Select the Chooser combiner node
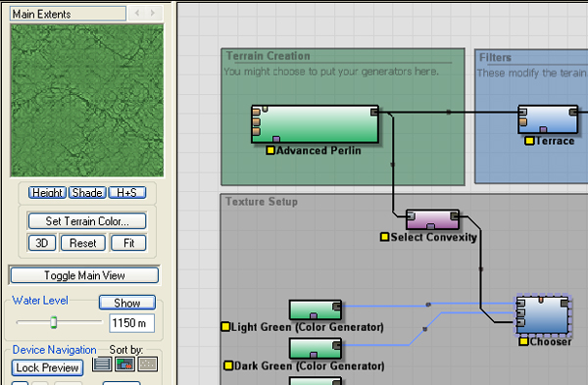This screenshot has width=588, height=385. pos(542,314)
